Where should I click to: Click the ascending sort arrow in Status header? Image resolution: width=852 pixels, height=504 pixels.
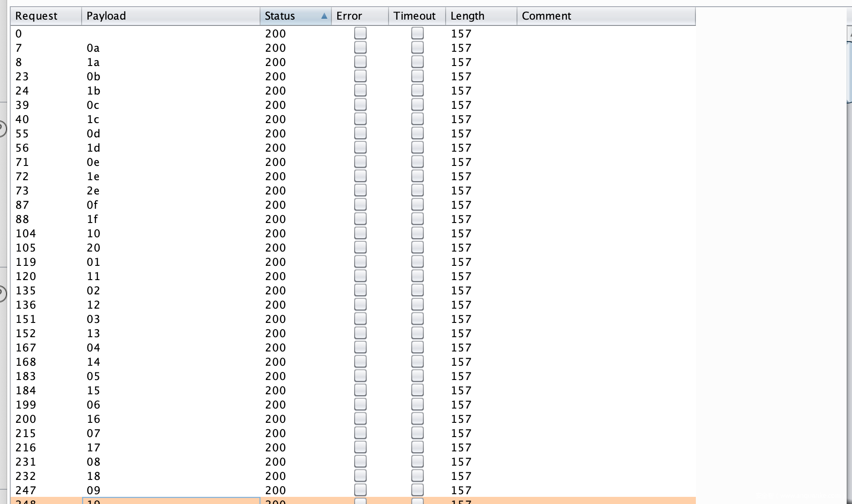(324, 17)
